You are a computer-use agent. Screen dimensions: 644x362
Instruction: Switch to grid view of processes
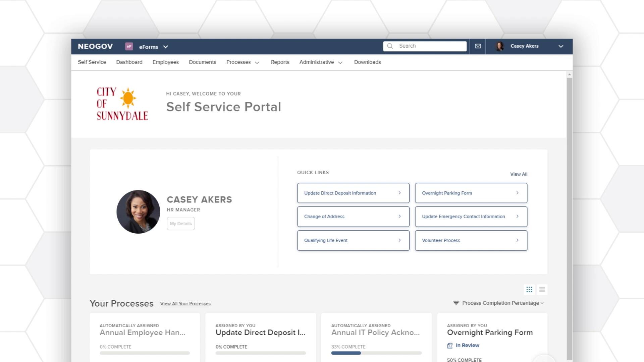pyautogui.click(x=529, y=289)
